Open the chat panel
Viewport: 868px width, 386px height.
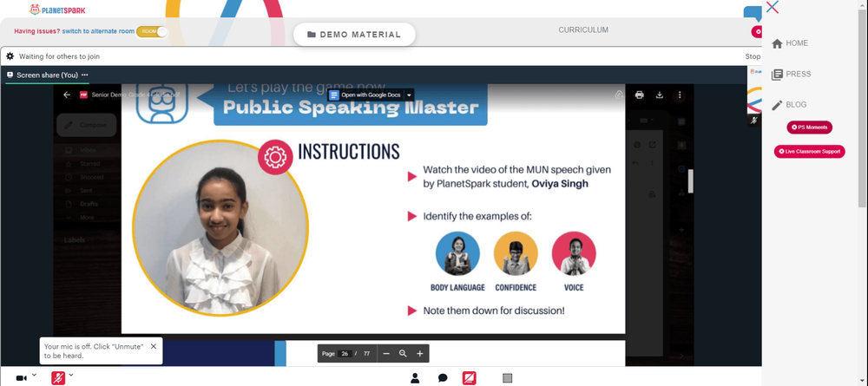click(443, 377)
